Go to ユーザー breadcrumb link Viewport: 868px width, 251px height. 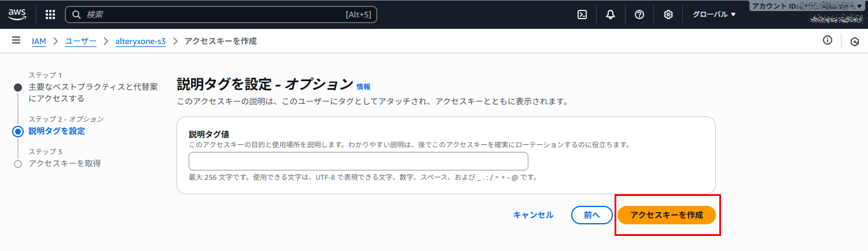point(80,41)
